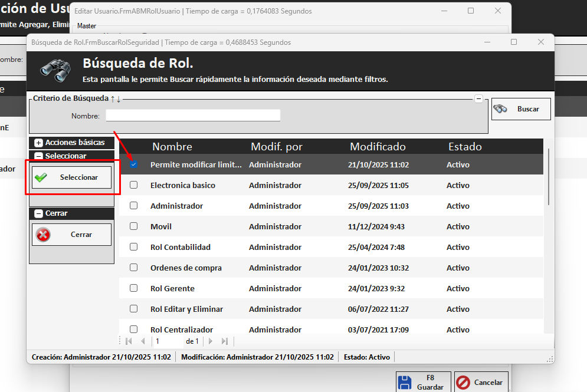Collapse the Criterio de Búsqueda panel
Image resolution: width=587 pixels, height=392 pixels.
(478, 99)
